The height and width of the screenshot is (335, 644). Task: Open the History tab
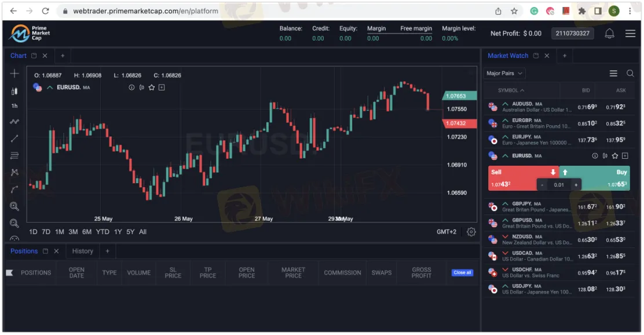coord(83,251)
